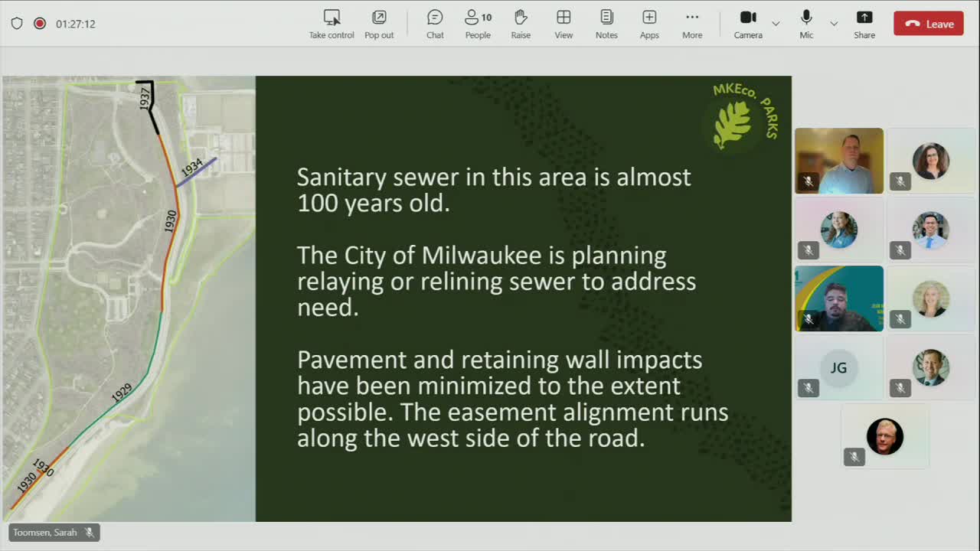Click the mic icon beside Toomsen, Sarah
The width and height of the screenshot is (980, 551).
point(90,533)
